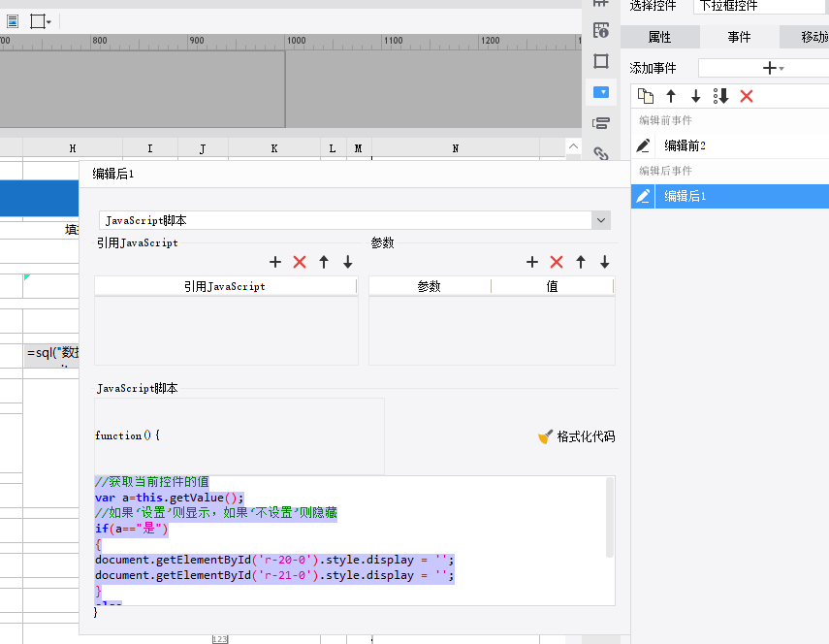
Task: Move selected event up in events list
Action: (x=671, y=96)
